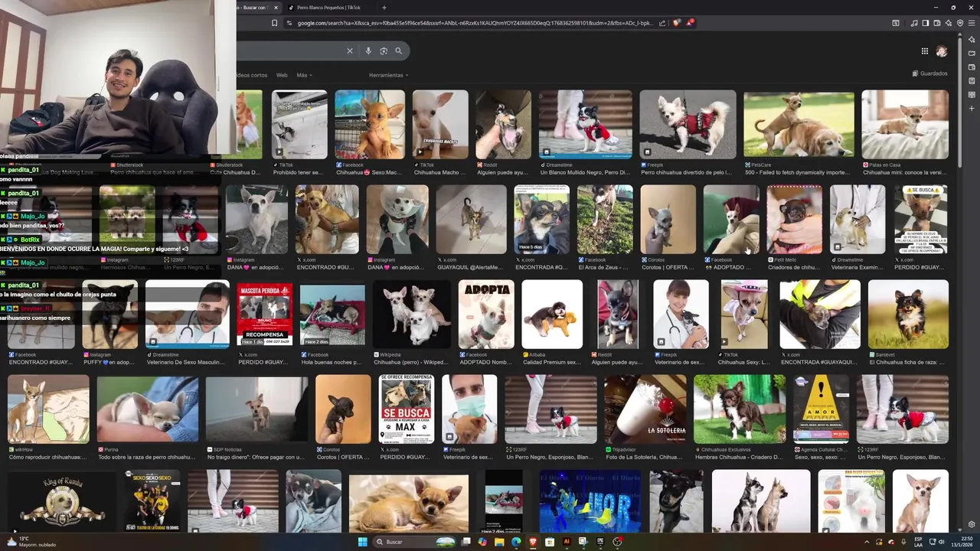Screen dimensions: 980x551
Task: Expand the Más filter dropdown
Action: (304, 75)
